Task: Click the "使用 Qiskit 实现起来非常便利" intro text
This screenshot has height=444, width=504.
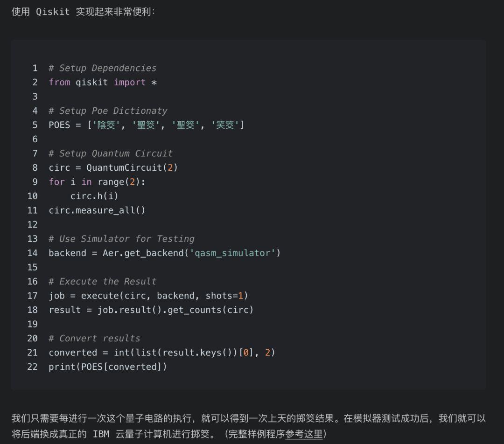Action: (83, 12)
